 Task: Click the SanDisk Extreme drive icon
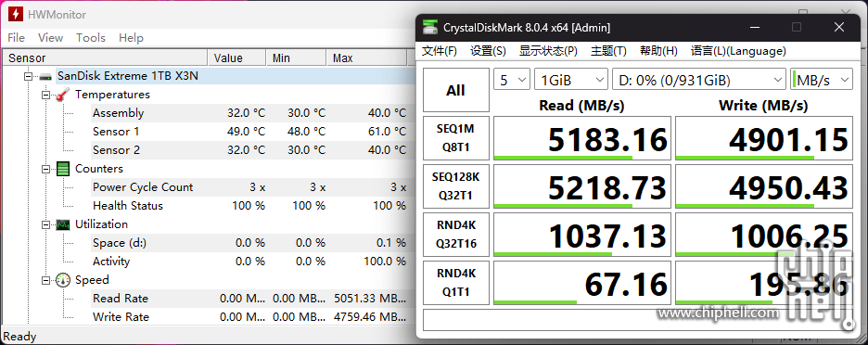click(45, 76)
